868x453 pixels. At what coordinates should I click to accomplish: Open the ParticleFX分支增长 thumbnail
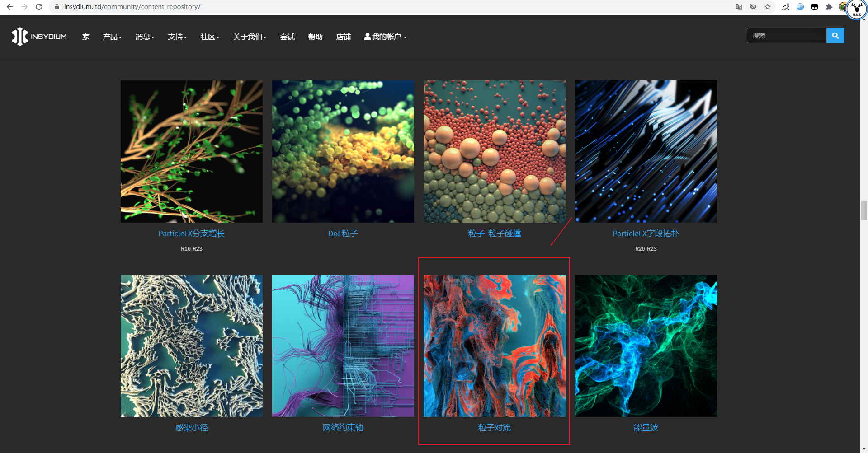click(192, 151)
